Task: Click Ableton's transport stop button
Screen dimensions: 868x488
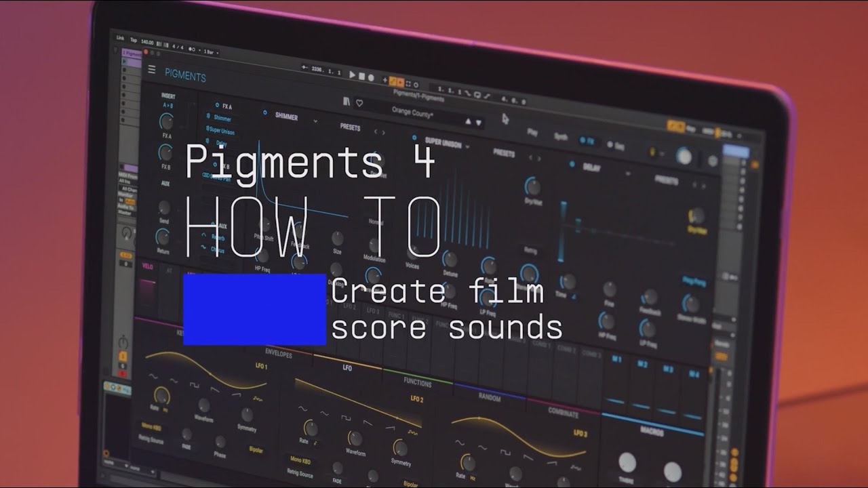Action: (361, 76)
